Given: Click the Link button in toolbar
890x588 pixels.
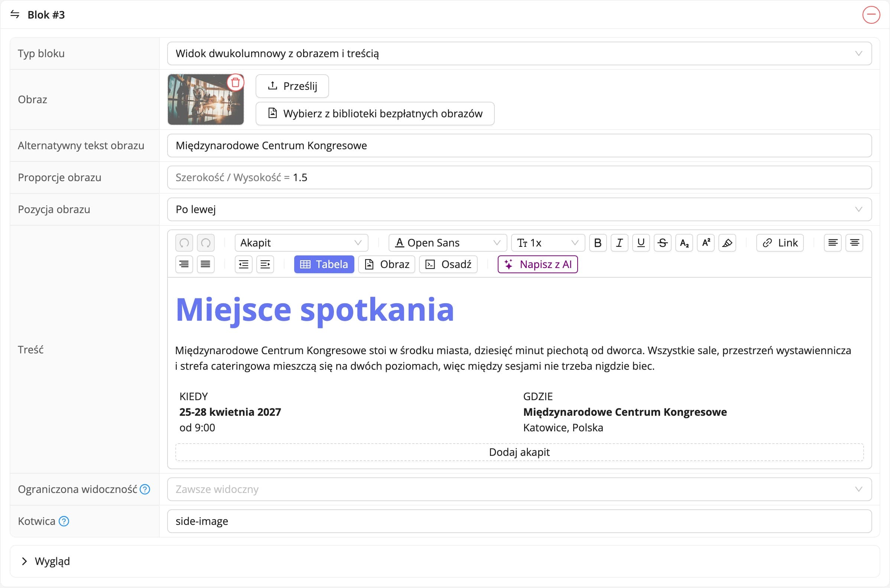Looking at the screenshot, I should tap(780, 243).
